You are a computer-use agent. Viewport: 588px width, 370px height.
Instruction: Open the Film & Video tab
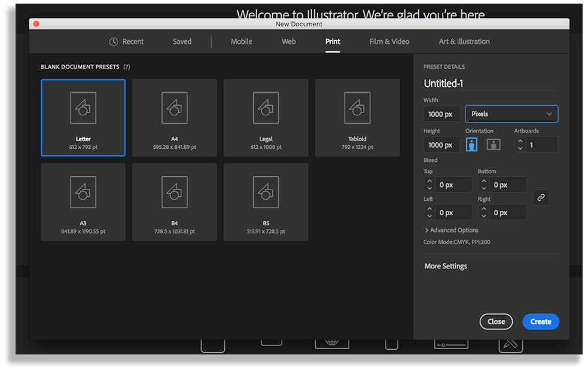(x=389, y=42)
